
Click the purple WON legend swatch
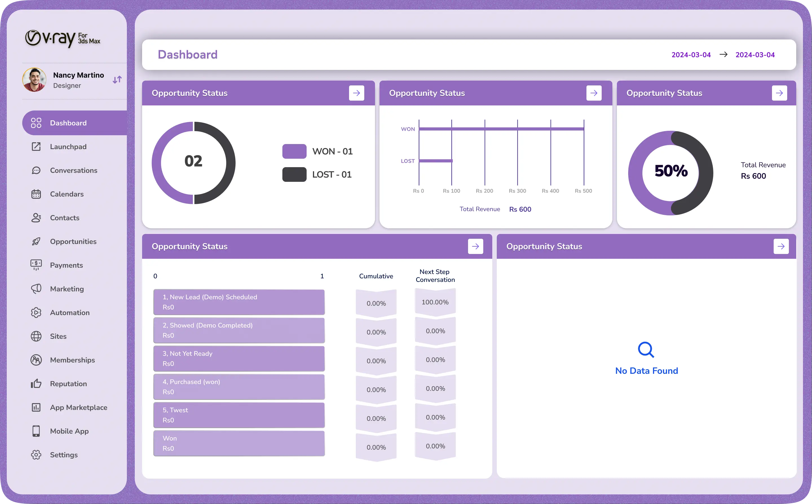294,151
